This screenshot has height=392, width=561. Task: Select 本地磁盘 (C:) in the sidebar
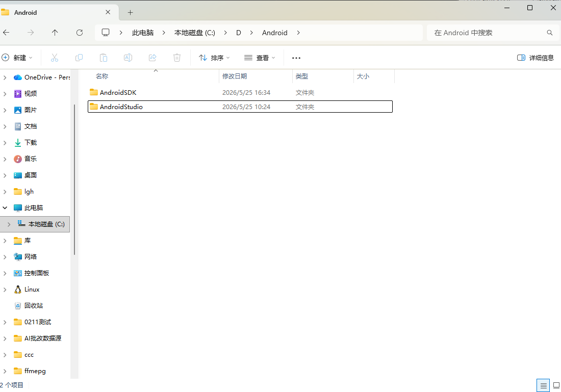point(35,224)
